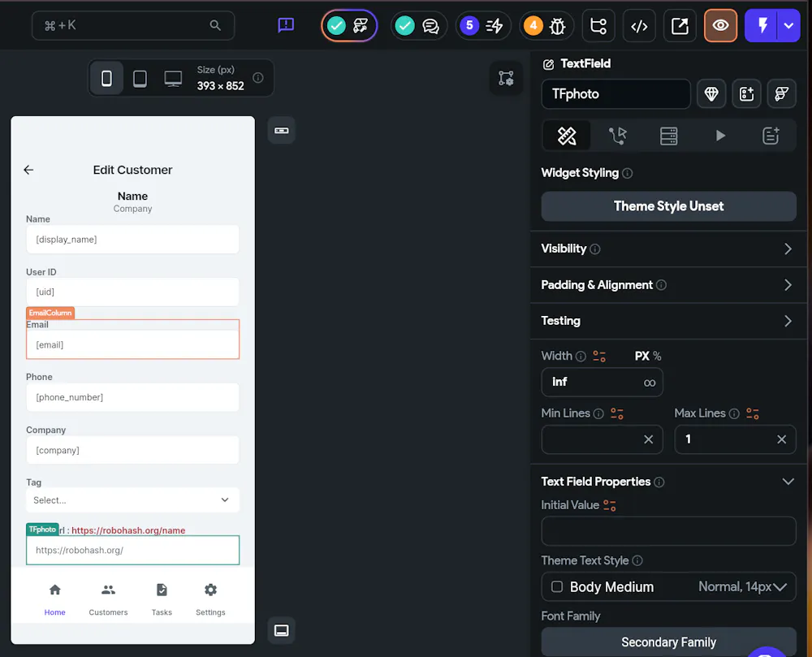Click the back arrow in Edit Customer header
This screenshot has height=657, width=812.
tap(28, 170)
